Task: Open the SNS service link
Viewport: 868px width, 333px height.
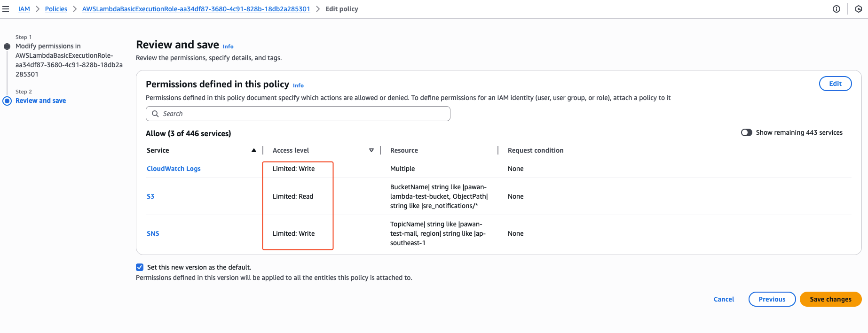Action: (153, 233)
